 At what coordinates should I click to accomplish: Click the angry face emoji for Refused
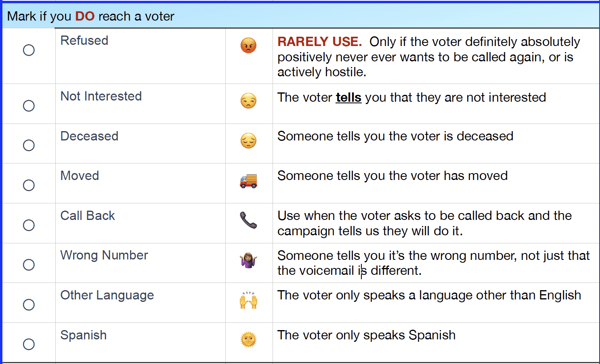[x=248, y=45]
